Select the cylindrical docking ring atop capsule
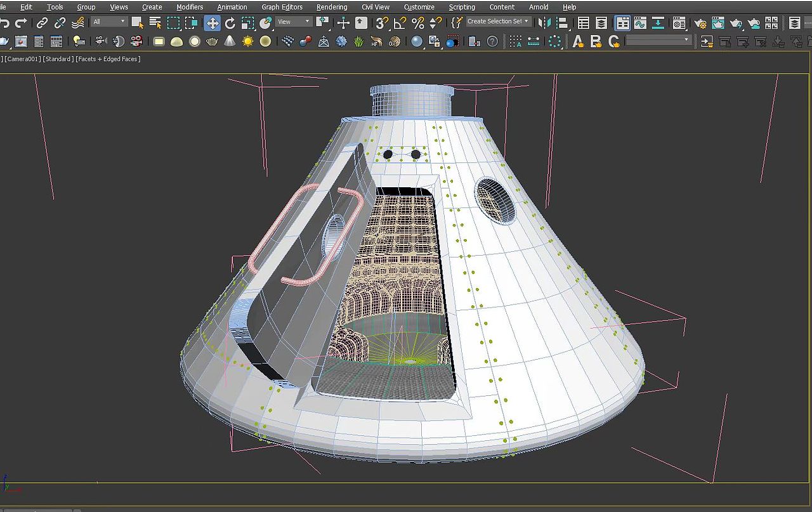 (x=412, y=100)
